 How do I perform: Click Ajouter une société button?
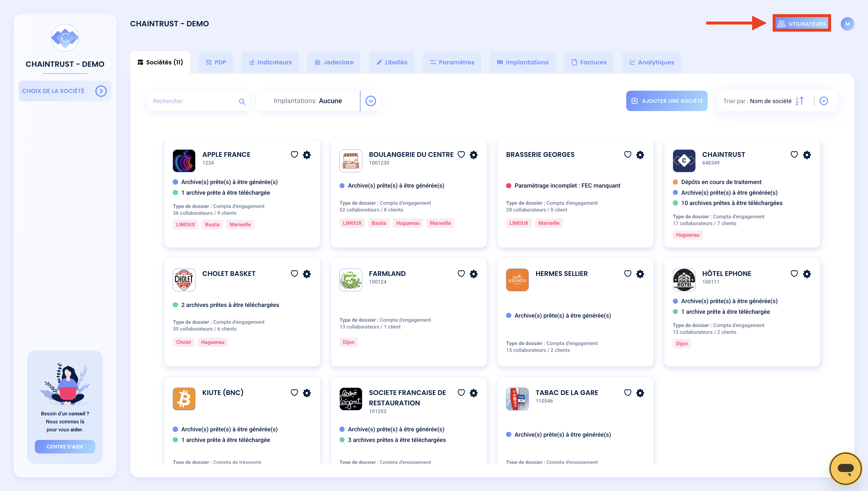point(667,101)
